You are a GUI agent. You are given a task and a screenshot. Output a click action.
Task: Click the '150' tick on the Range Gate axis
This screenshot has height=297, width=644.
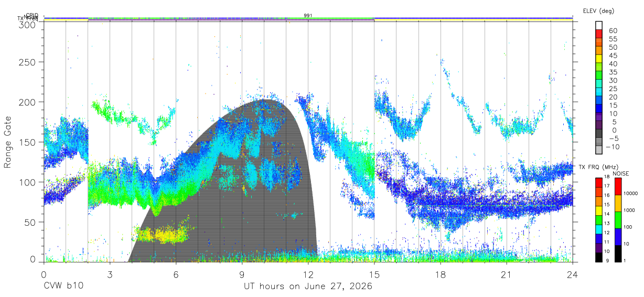(28, 142)
